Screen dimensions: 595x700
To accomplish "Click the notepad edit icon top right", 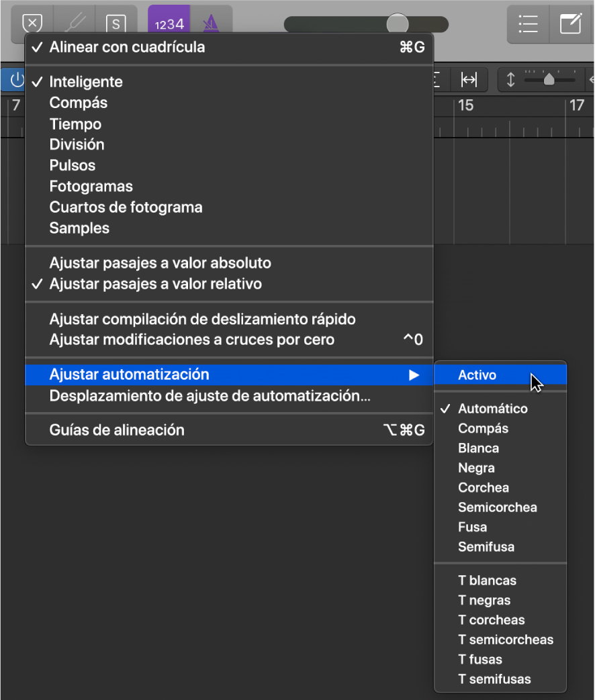I will coord(571,24).
